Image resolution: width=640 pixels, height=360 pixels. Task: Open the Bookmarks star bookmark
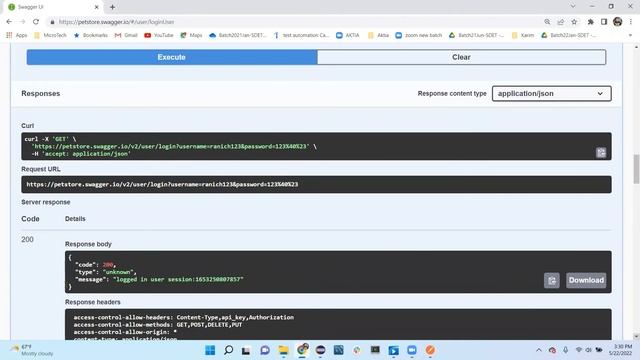point(91,35)
